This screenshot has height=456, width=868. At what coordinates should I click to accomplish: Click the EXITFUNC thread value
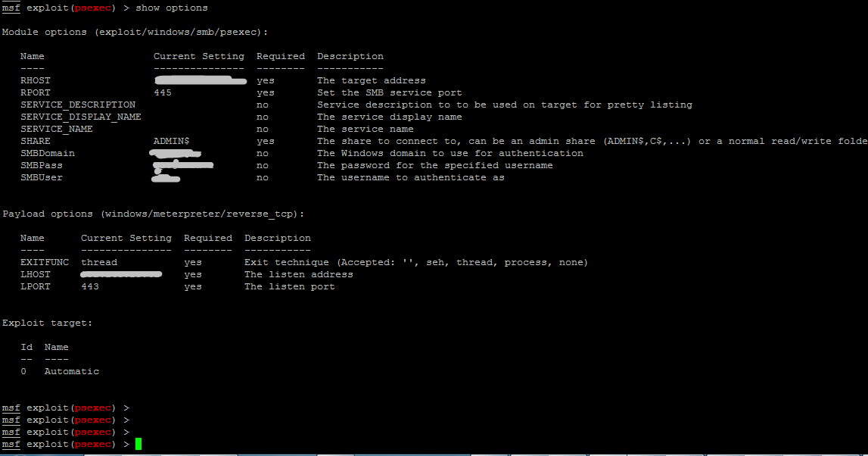pos(99,261)
